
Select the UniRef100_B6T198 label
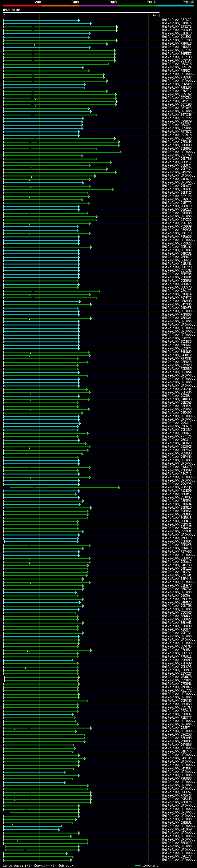177,104
